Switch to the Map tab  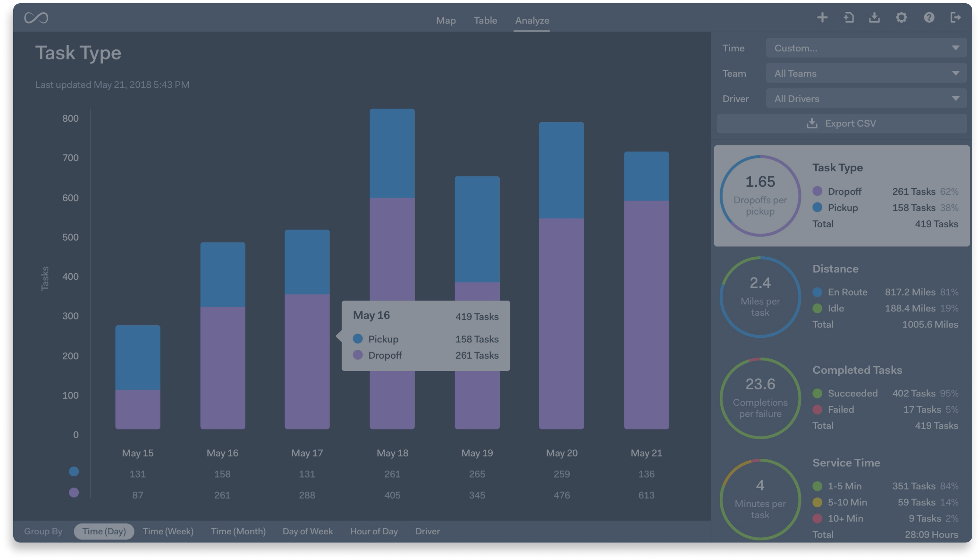[x=445, y=21]
